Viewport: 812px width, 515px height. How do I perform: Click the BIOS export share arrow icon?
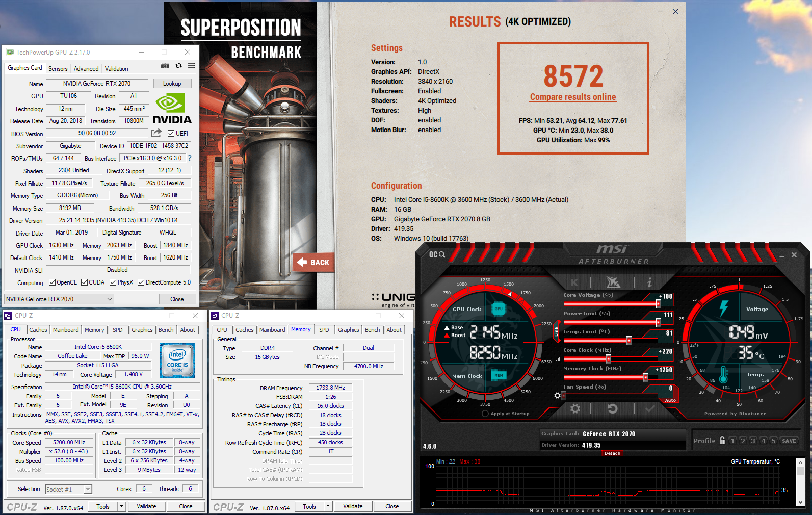[x=156, y=133]
